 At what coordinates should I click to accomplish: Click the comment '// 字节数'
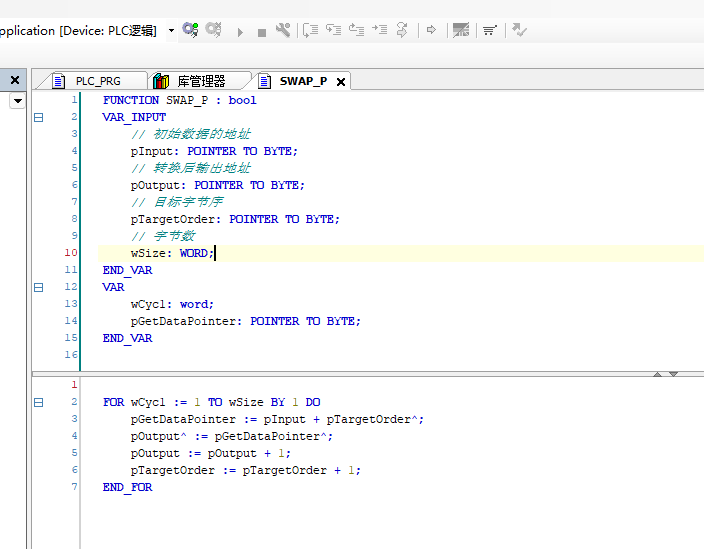pos(163,236)
